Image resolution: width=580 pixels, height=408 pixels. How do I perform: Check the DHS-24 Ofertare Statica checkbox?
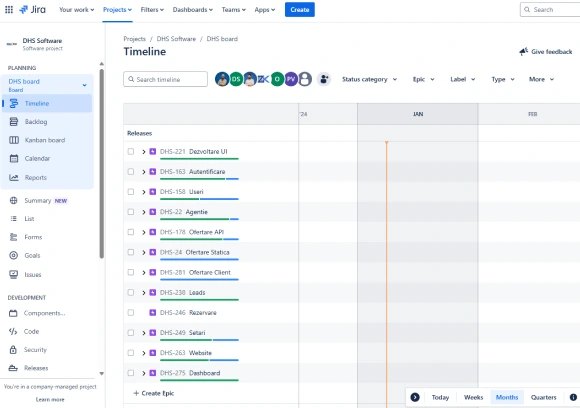point(131,252)
